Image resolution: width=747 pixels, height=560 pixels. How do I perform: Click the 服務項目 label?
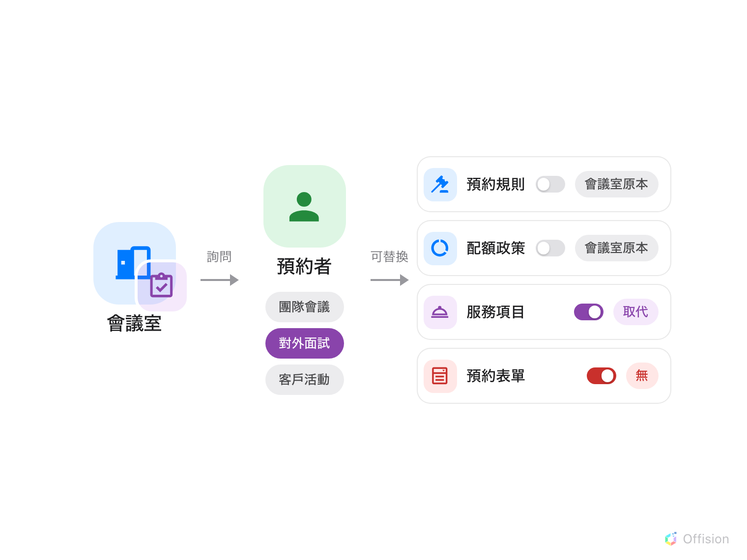[x=496, y=312]
